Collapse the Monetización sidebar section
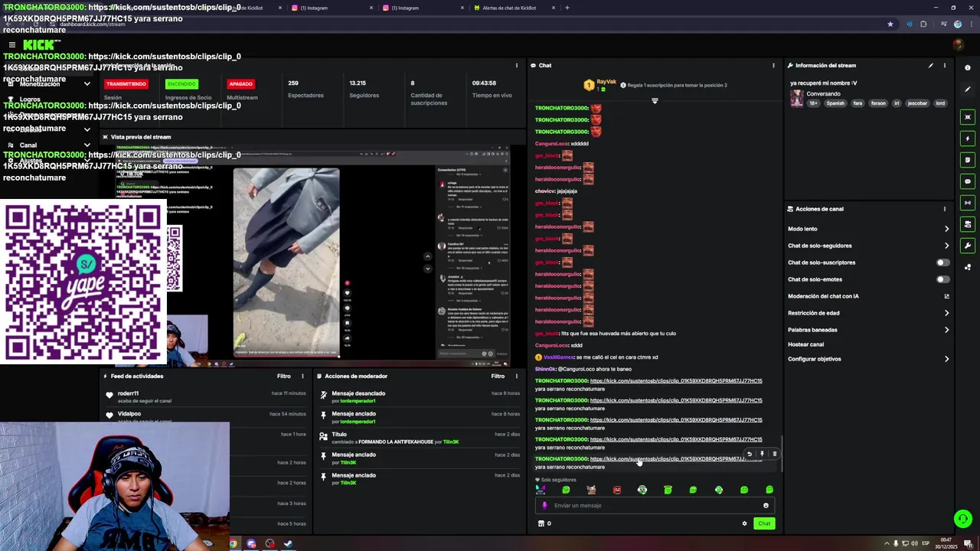The image size is (980, 551). (x=87, y=84)
